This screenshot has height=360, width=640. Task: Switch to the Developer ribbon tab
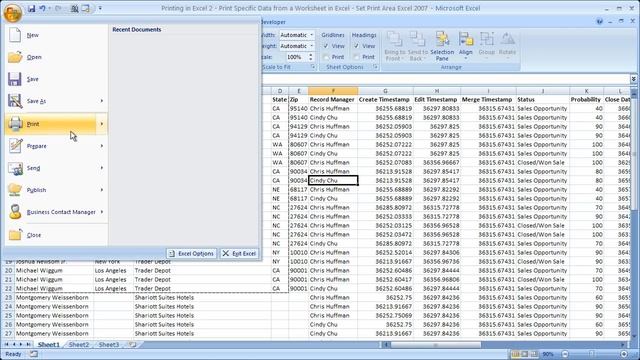coord(273,22)
